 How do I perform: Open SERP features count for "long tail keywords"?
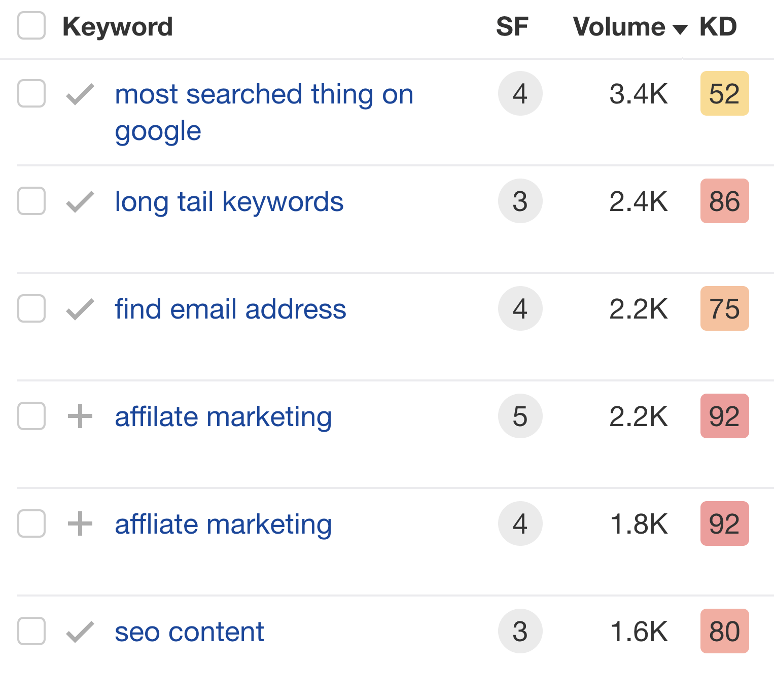(x=520, y=201)
